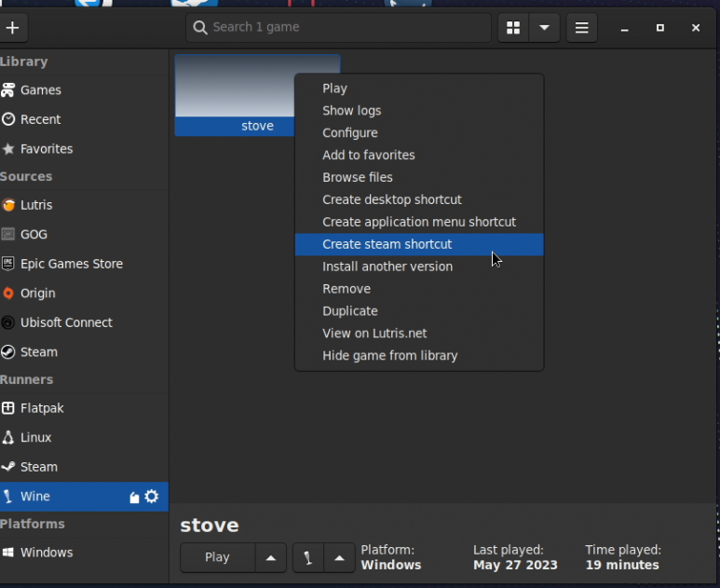Open the hamburger main menu
Viewport: 720px width, 588px height.
582,28
